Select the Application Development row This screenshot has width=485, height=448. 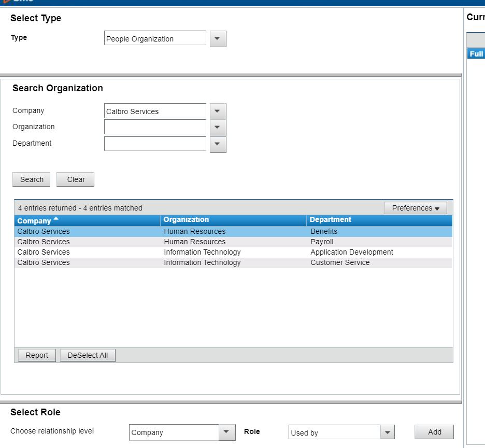(233, 253)
